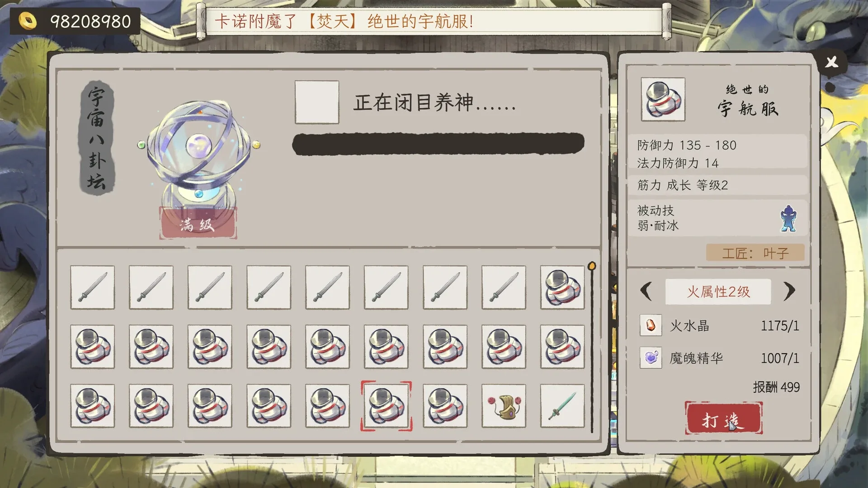Click the 火水晶 fire crystal material icon
This screenshot has height=488, width=868.
click(x=651, y=325)
